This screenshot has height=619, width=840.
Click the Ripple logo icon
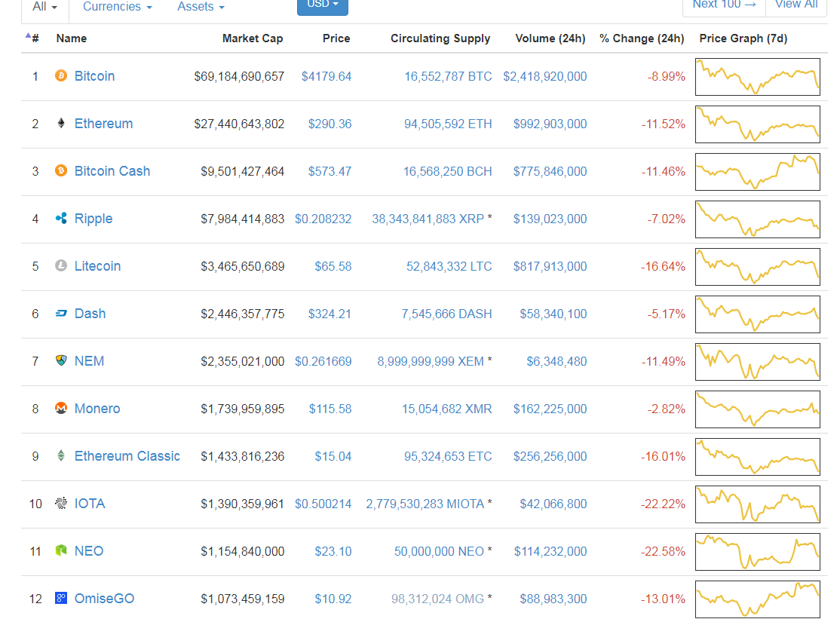pyautogui.click(x=61, y=218)
